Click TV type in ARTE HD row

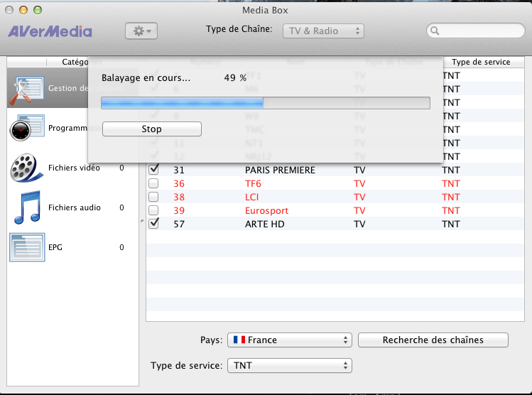(x=359, y=224)
